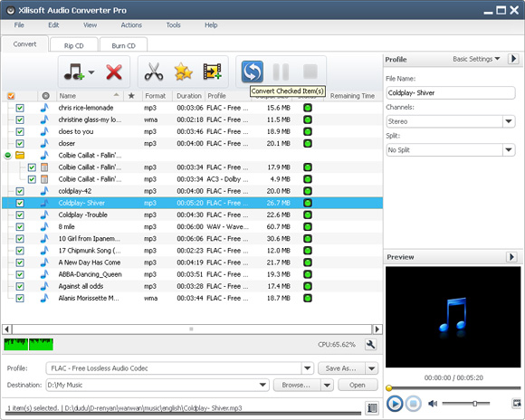This screenshot has height=420, width=525.
Task: Open the Tools menu
Action: coord(173,25)
